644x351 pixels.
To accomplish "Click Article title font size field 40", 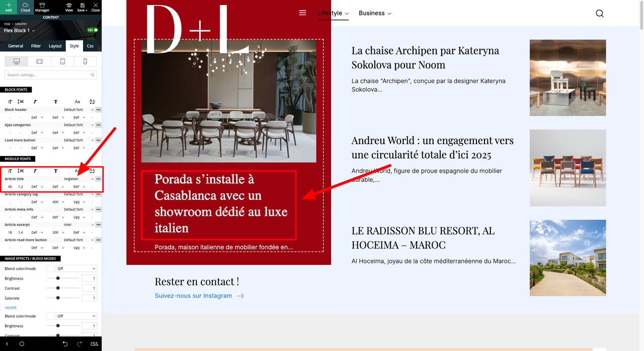I will click(10, 187).
